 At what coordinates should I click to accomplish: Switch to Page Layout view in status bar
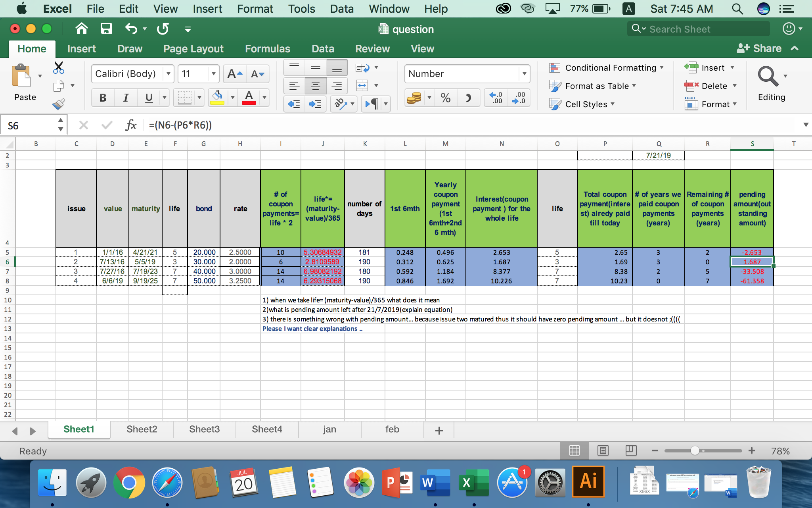click(x=603, y=450)
